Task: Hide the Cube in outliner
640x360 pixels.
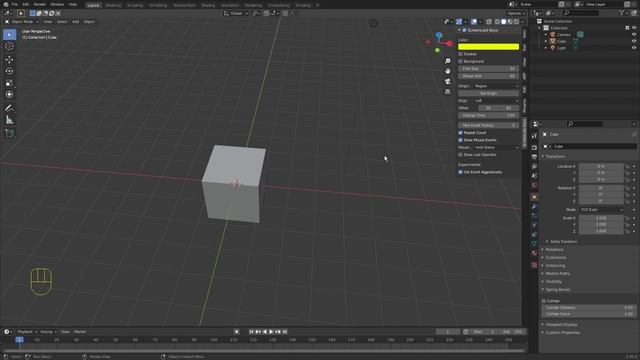Action: 634,41
